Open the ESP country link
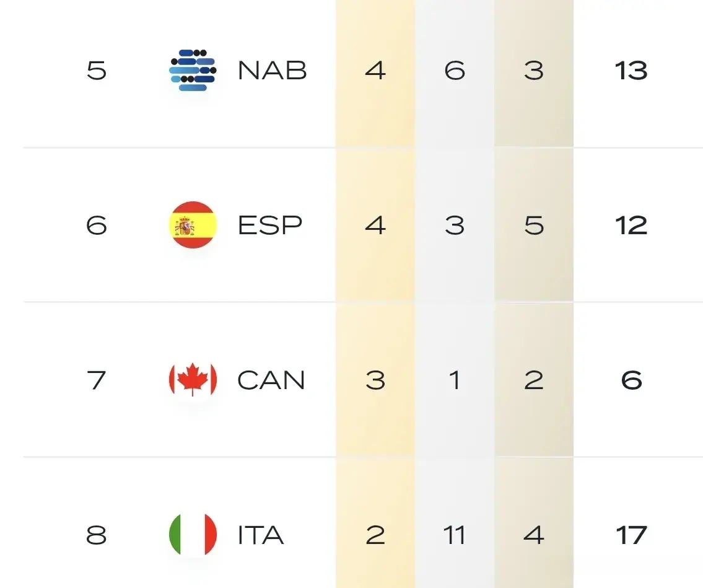Image resolution: width=703 pixels, height=588 pixels. point(270,226)
